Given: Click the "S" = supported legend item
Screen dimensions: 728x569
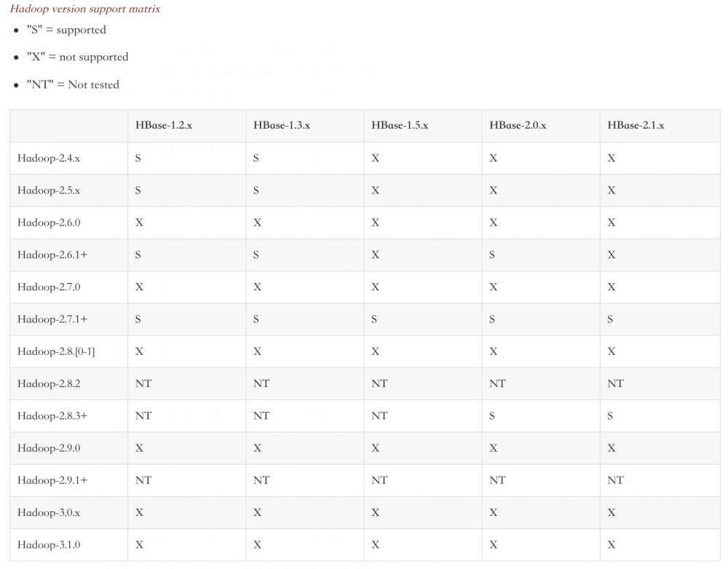Looking at the screenshot, I should coord(66,30).
